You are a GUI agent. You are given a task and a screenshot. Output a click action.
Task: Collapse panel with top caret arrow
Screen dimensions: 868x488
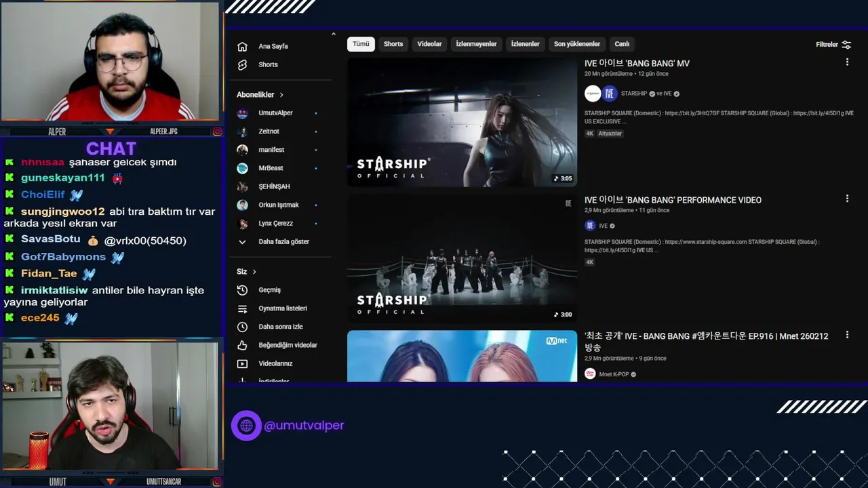333,34
